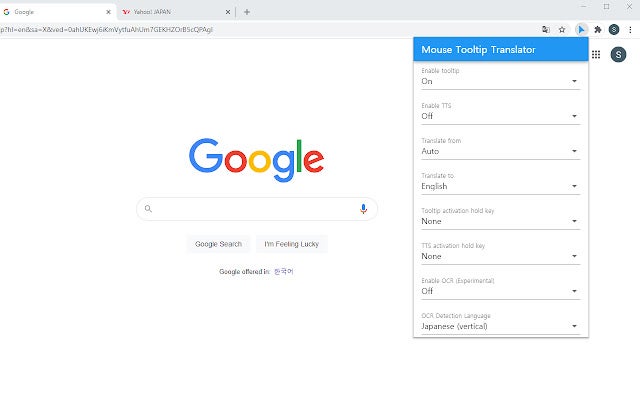Open Chrome three-dot menu
The height and width of the screenshot is (400, 640).
[630, 29]
